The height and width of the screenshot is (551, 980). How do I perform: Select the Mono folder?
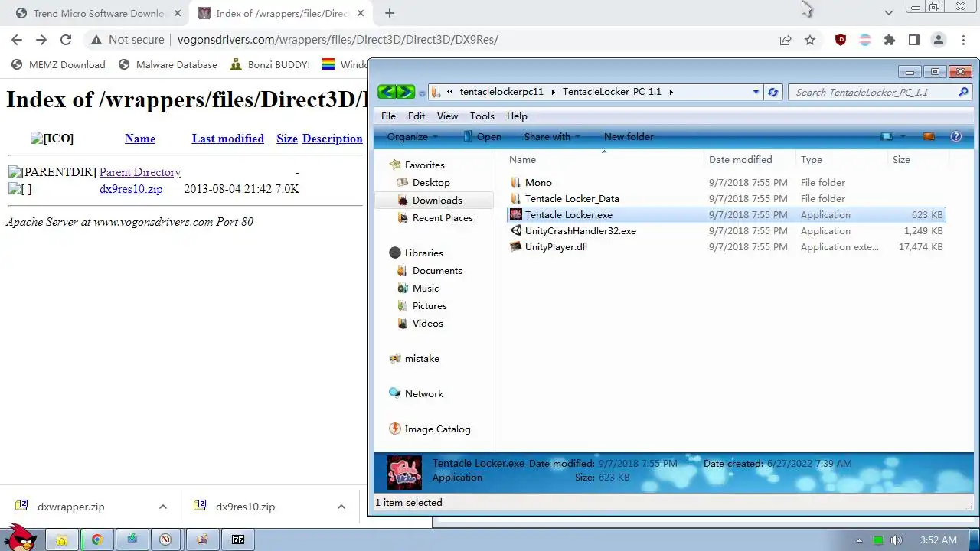[538, 183]
